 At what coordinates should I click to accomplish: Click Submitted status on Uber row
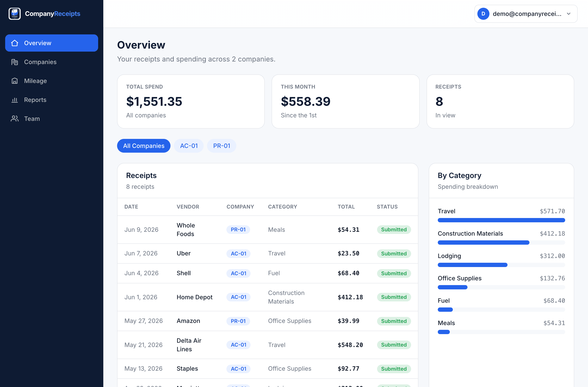394,253
